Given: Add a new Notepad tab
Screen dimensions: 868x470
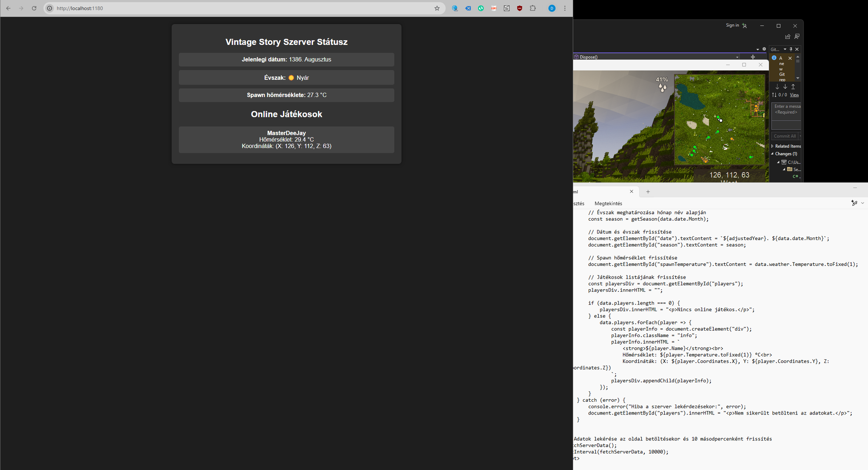Looking at the screenshot, I should (x=648, y=191).
